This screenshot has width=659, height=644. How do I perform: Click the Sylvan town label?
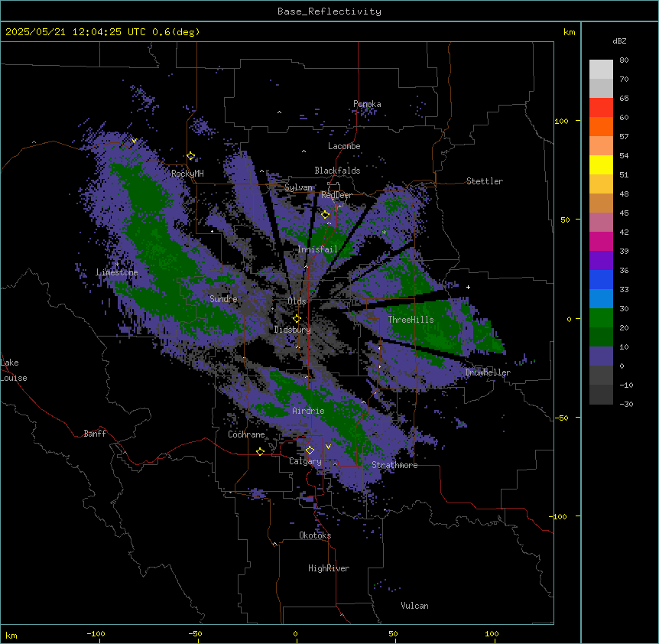pos(299,187)
